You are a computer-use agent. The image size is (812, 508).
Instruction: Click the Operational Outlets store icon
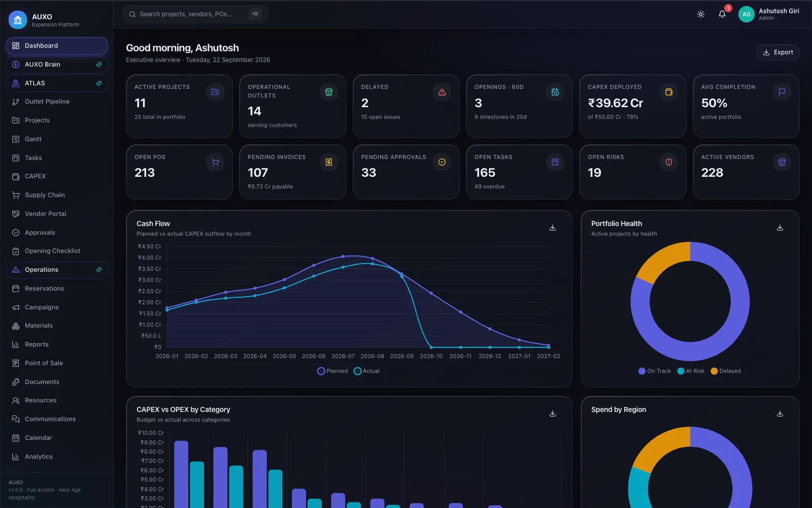coord(329,92)
